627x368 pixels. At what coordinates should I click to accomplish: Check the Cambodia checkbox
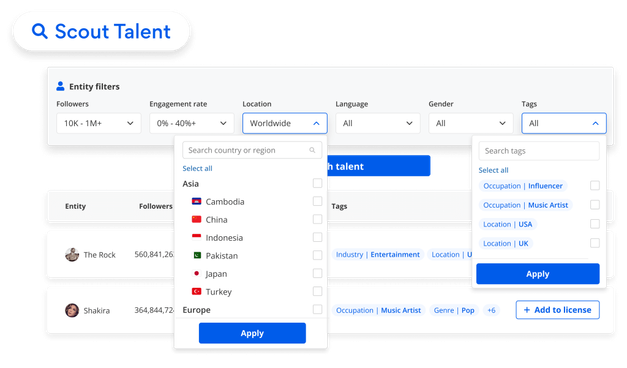[317, 201]
